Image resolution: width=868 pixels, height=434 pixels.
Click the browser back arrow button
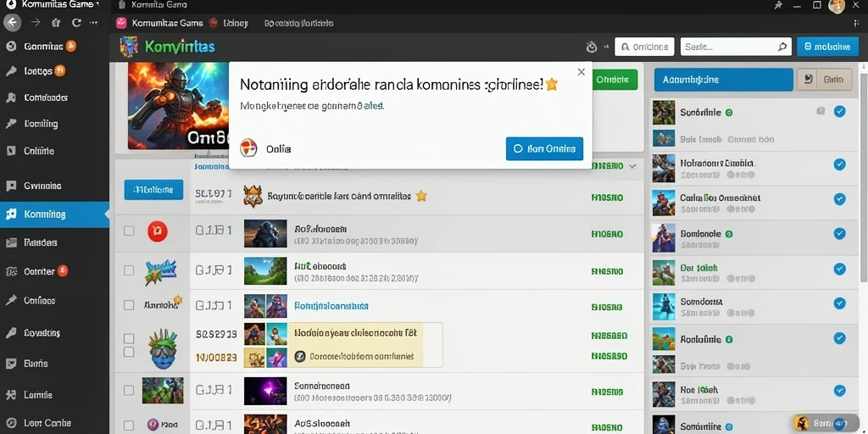point(12,23)
